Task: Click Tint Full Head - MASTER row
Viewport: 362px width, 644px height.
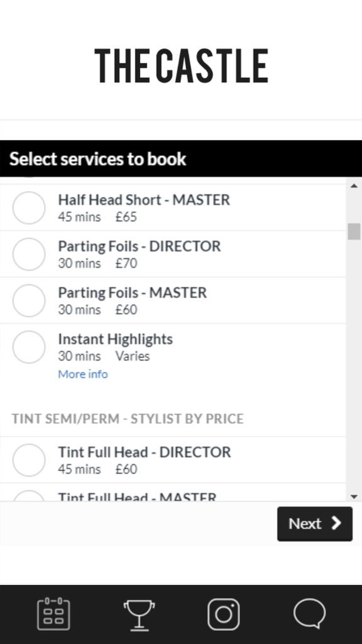Action: [x=172, y=492]
